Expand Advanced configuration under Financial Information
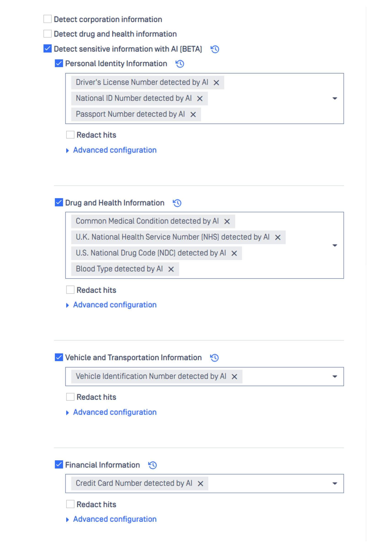392x547 pixels. click(x=114, y=519)
